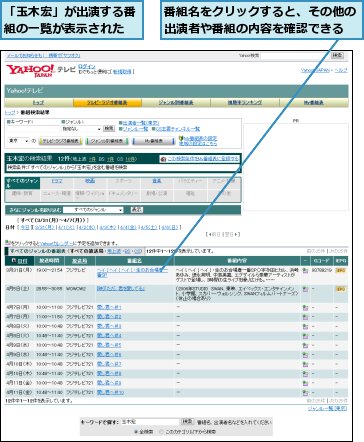Screen dimensions: 364x442
Task: Click 'この検索条件をMy番組表に登録する' link
Action: pos(203,159)
